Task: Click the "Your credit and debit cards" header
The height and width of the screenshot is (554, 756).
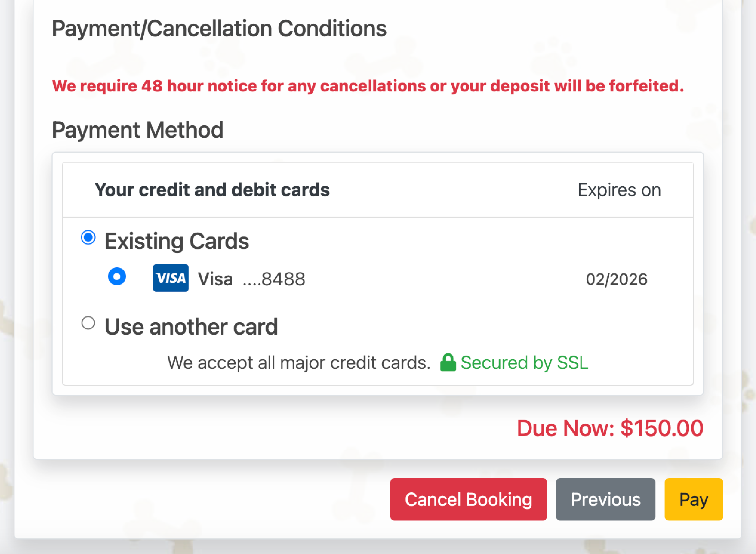Action: (x=212, y=190)
